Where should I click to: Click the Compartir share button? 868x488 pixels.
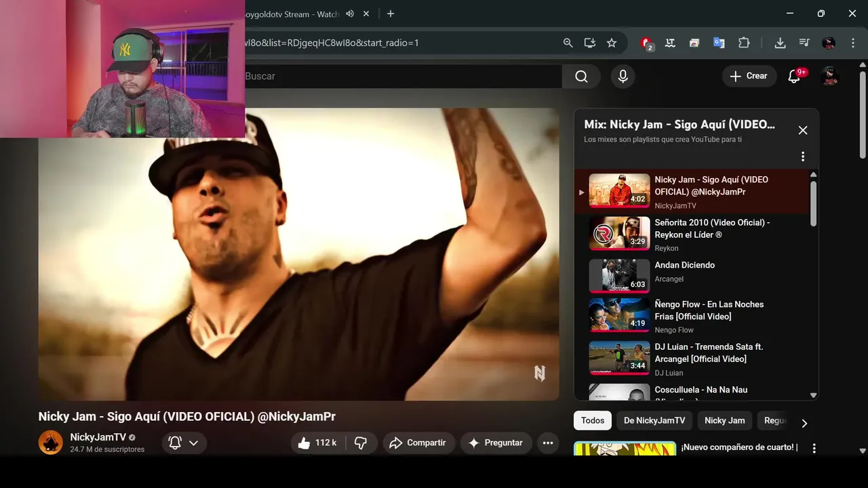[x=418, y=443]
